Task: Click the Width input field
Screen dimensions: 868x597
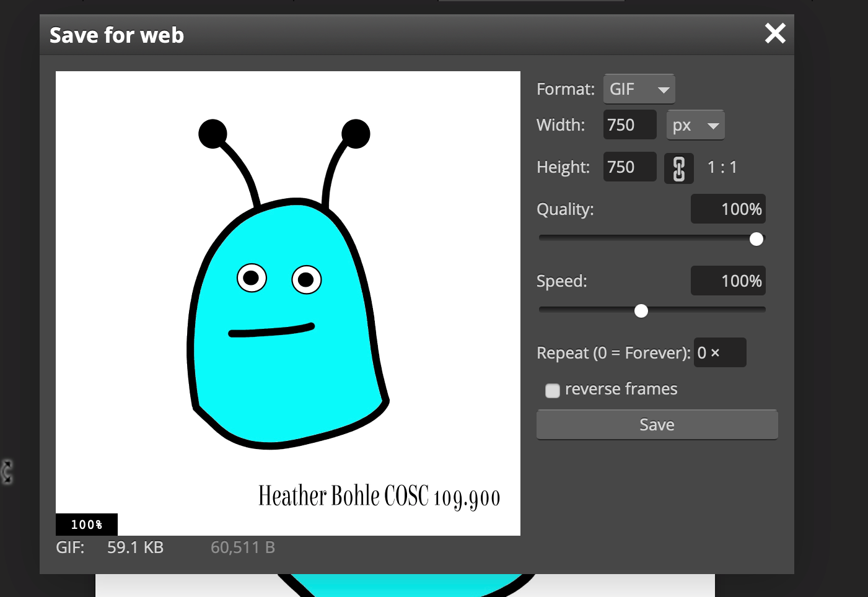Action: [x=629, y=125]
